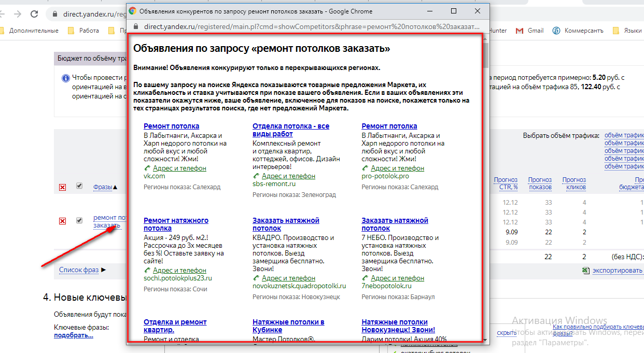
Task: Click the подобрать... key phrases link
Action: click(x=73, y=335)
